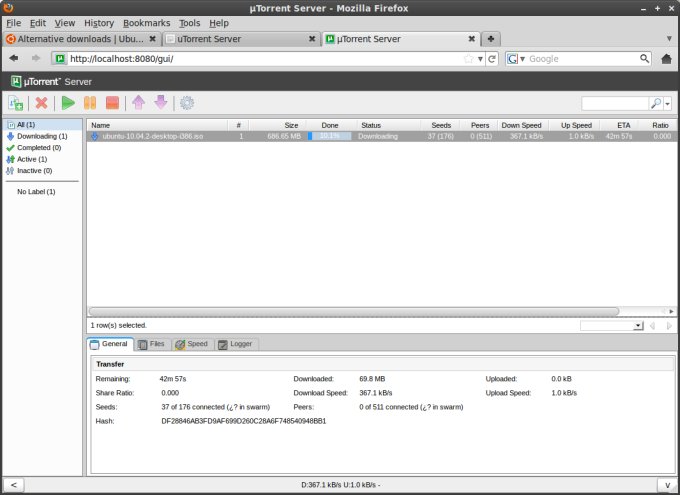This screenshot has height=495, width=680.
Task: Click the search magnifier icon in µTorrent toolbar
Action: (x=656, y=103)
